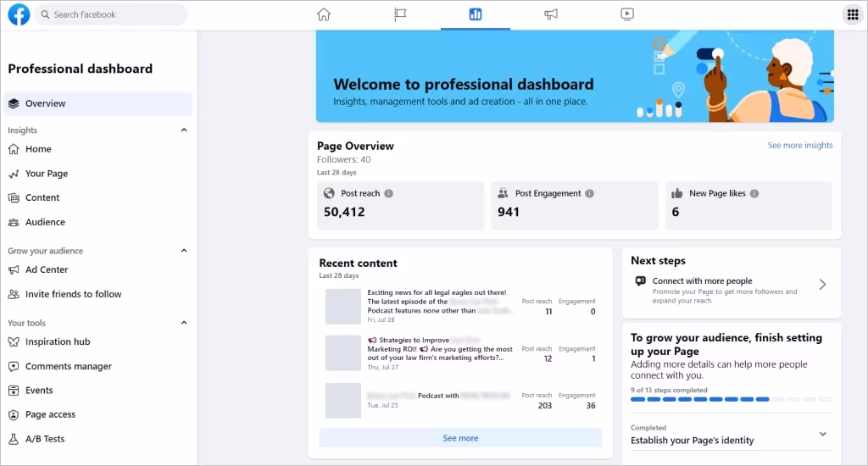
Task: Click the Audience people icon
Action: [x=14, y=222]
